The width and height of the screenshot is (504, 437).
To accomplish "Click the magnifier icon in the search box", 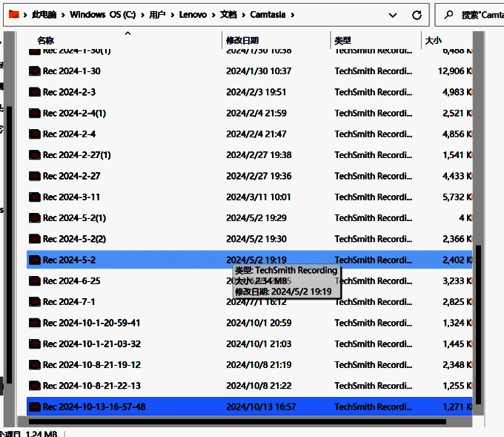I will (449, 15).
